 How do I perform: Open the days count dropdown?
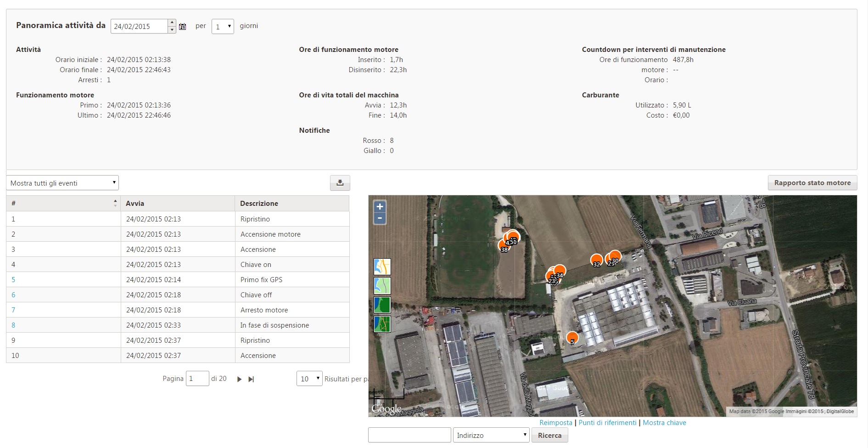tap(223, 27)
